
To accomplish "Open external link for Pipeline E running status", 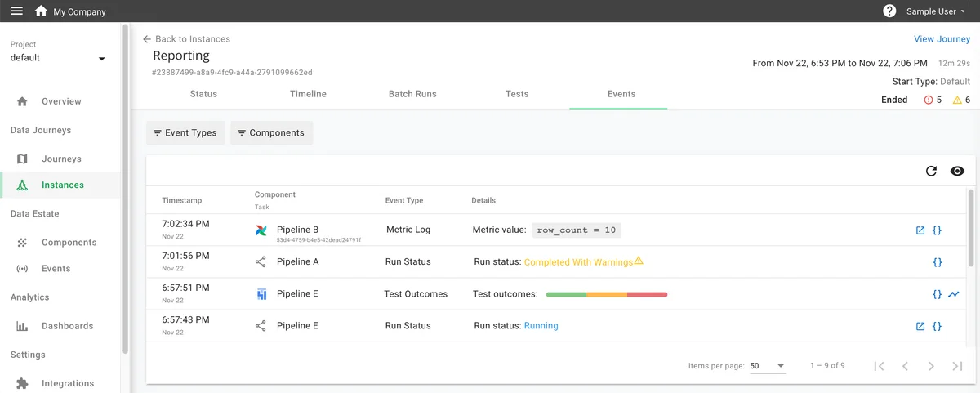I will point(920,326).
